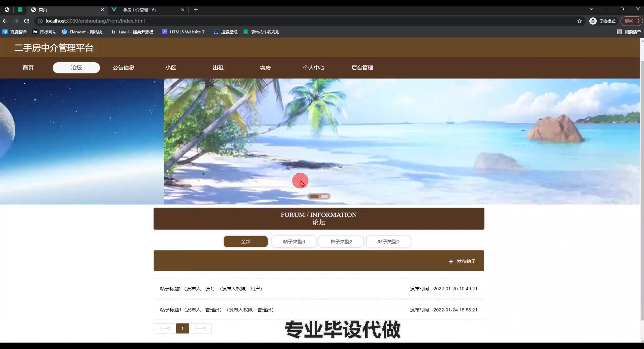Image resolution: width=644 pixels, height=349 pixels.
Task: Open 后台管理 in the navigation bar
Action: tap(362, 68)
